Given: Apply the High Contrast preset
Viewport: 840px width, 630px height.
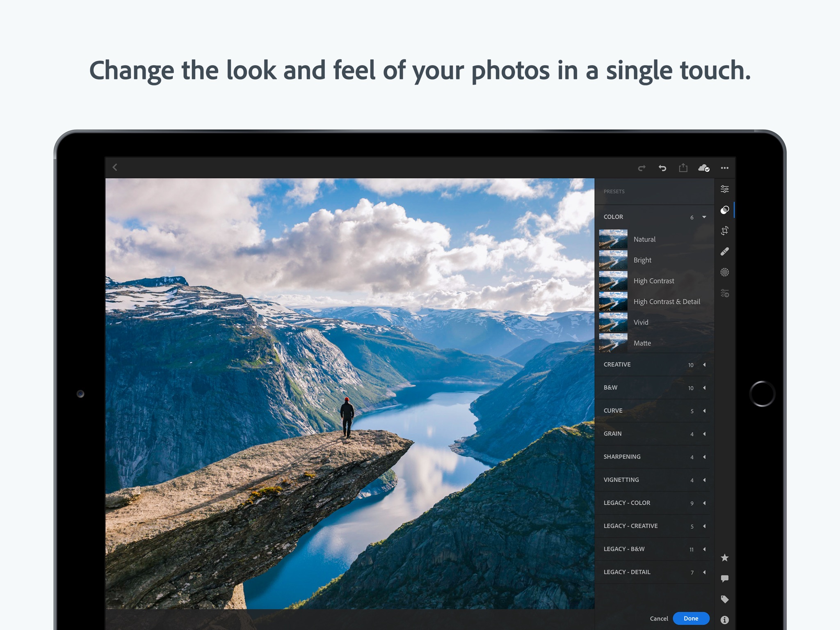Looking at the screenshot, I should tap(654, 281).
